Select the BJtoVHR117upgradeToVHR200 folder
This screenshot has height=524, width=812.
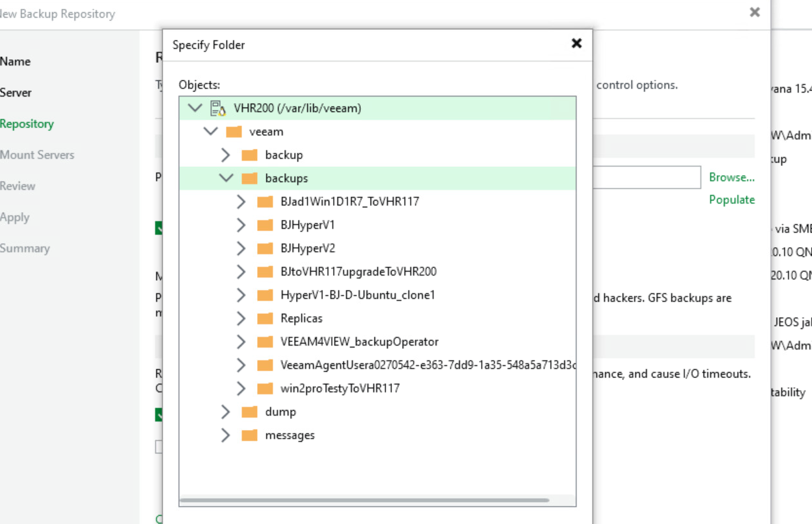pos(358,272)
